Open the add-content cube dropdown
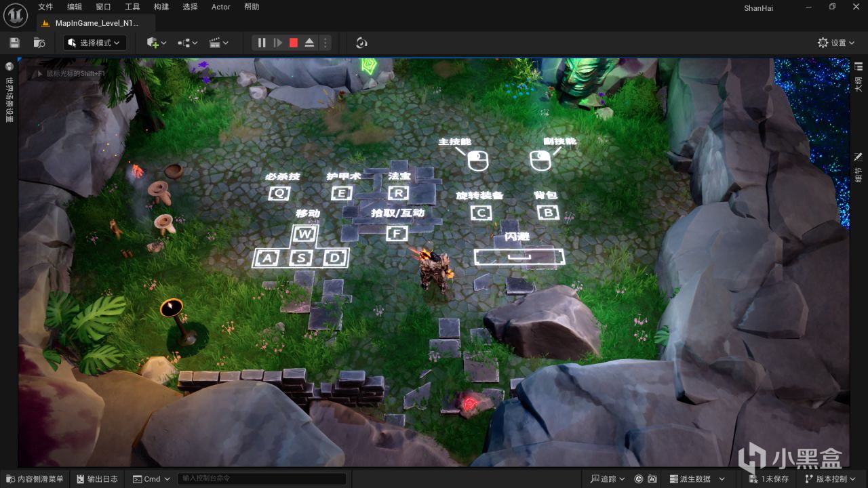The width and height of the screenshot is (868, 488). coord(157,43)
